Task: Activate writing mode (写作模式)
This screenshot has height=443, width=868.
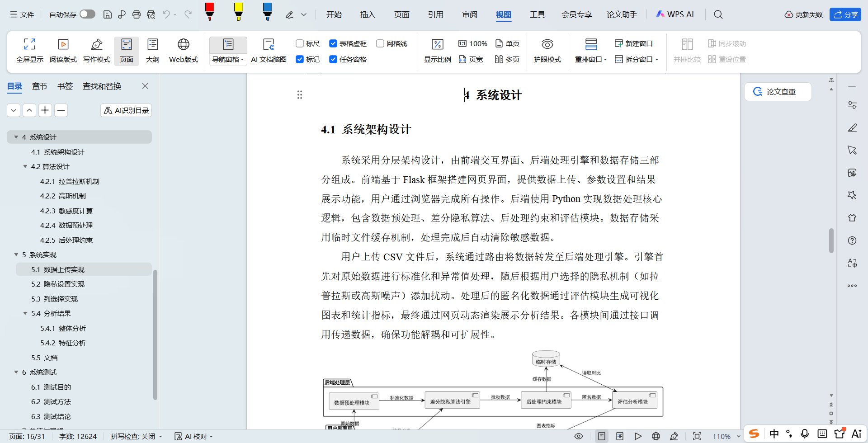Action: point(97,51)
